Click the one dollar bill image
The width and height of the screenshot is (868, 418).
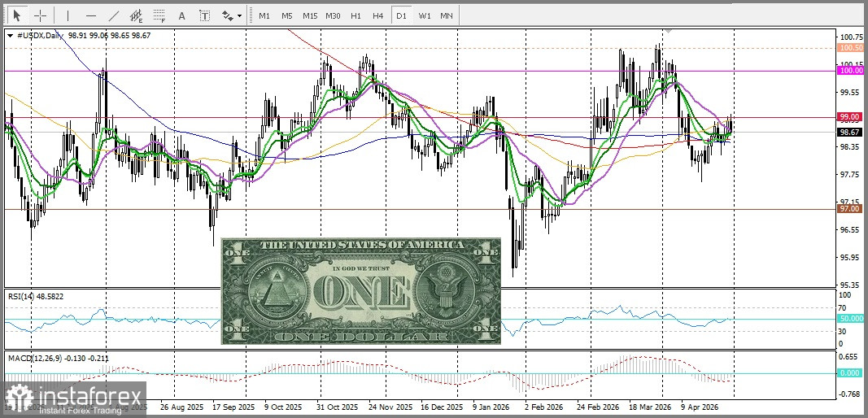[x=360, y=291]
